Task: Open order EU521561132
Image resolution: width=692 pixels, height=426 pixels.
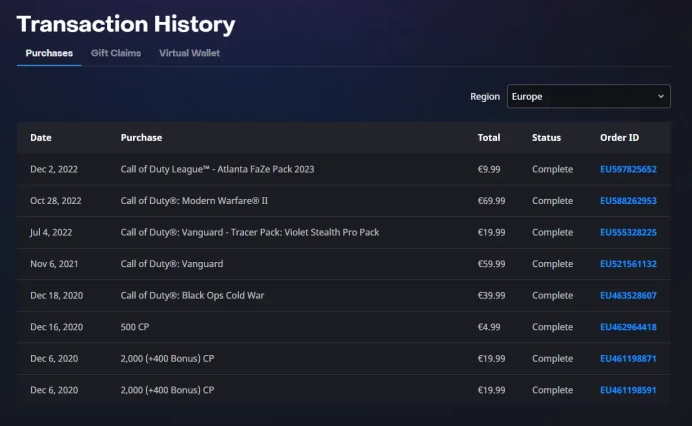Action: pyautogui.click(x=628, y=264)
